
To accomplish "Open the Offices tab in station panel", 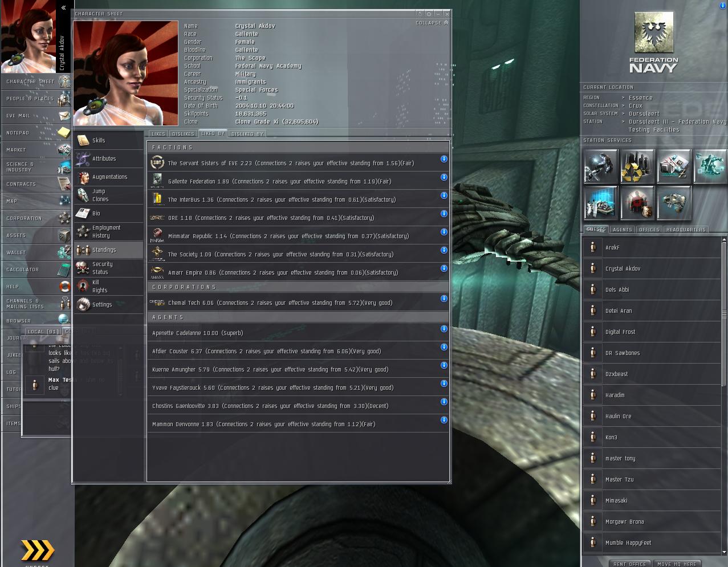I will 649,230.
